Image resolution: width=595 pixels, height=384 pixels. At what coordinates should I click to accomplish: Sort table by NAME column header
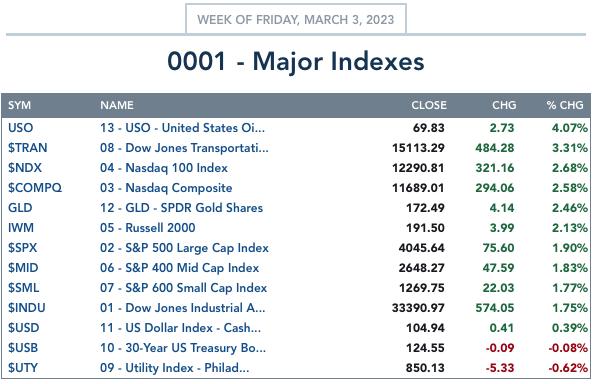(x=116, y=105)
